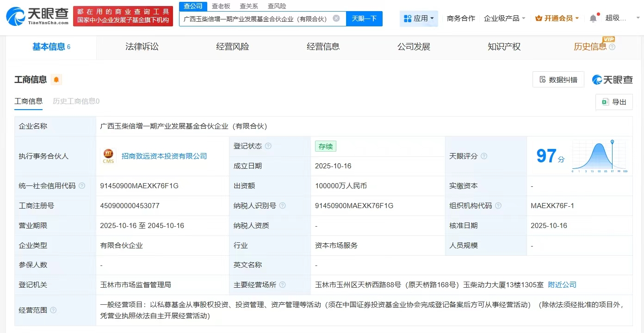Click the help icon next to 统一社会信用代码

(x=82, y=186)
